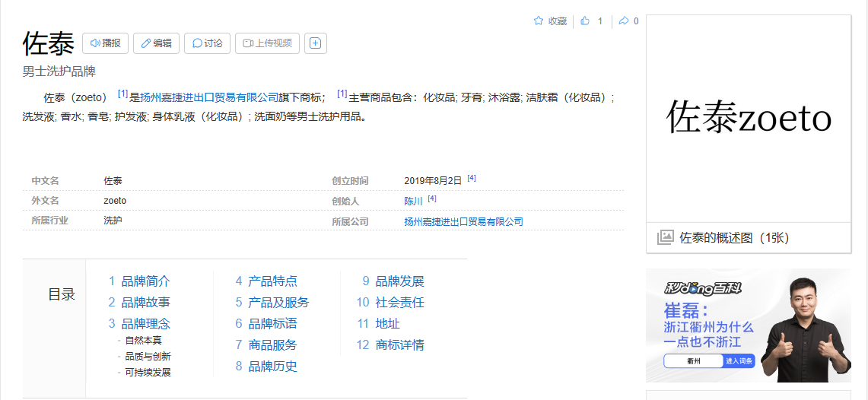Click the thumbs-up like icon
Viewport: 868px width, 400px height.
click(585, 21)
